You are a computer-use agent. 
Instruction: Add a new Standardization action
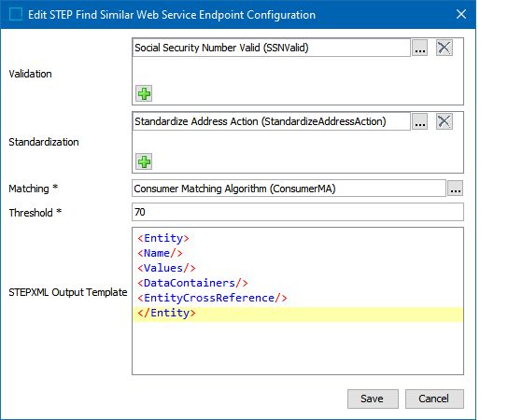pos(144,161)
